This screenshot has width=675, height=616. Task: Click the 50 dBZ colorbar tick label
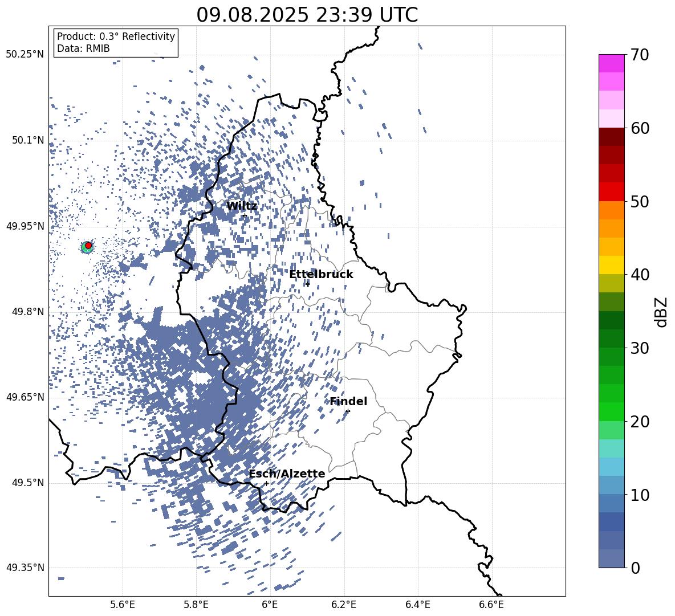[639, 202]
